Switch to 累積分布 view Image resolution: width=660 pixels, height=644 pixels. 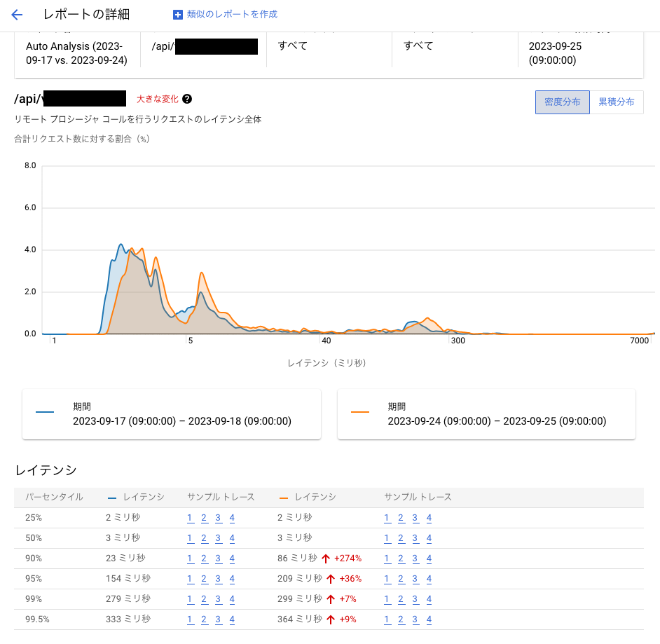click(x=617, y=102)
